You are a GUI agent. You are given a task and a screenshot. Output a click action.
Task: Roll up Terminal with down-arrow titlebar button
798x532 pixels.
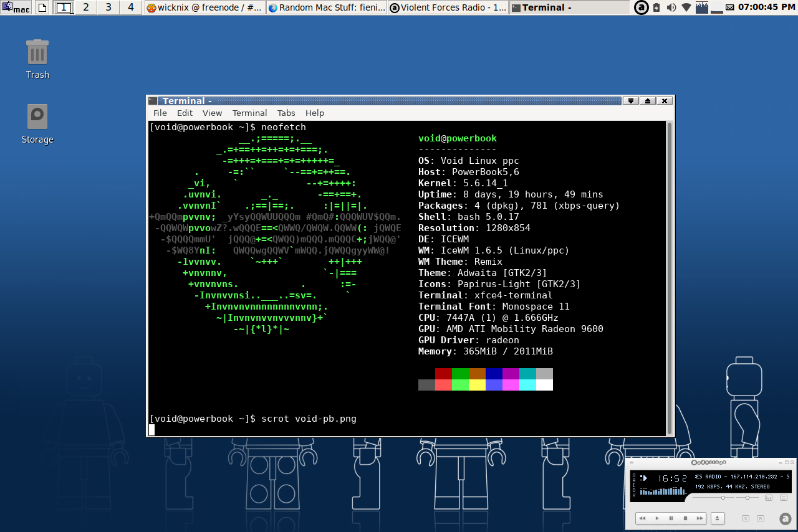(x=631, y=100)
